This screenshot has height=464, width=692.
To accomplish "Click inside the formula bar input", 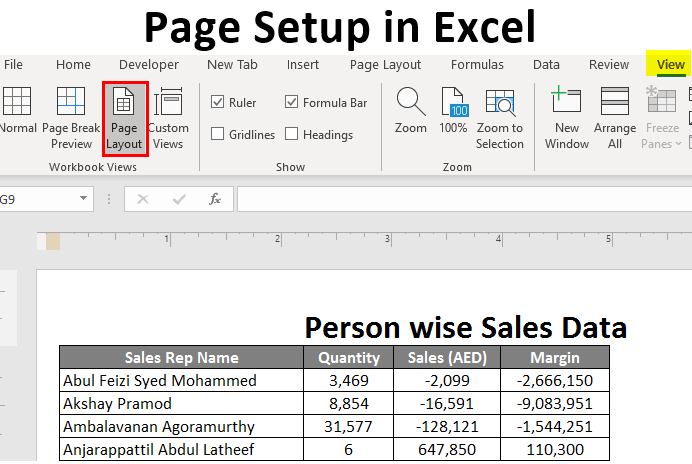I will click(460, 199).
